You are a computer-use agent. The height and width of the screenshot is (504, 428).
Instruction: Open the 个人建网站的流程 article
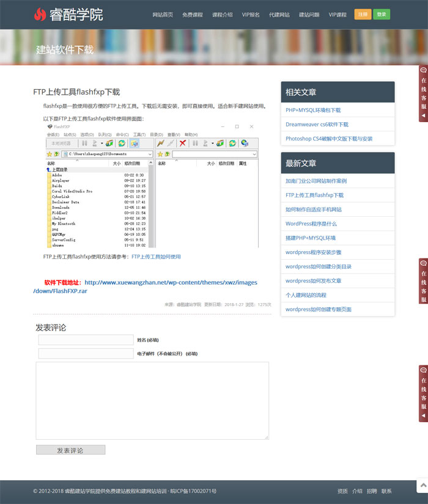(x=306, y=295)
